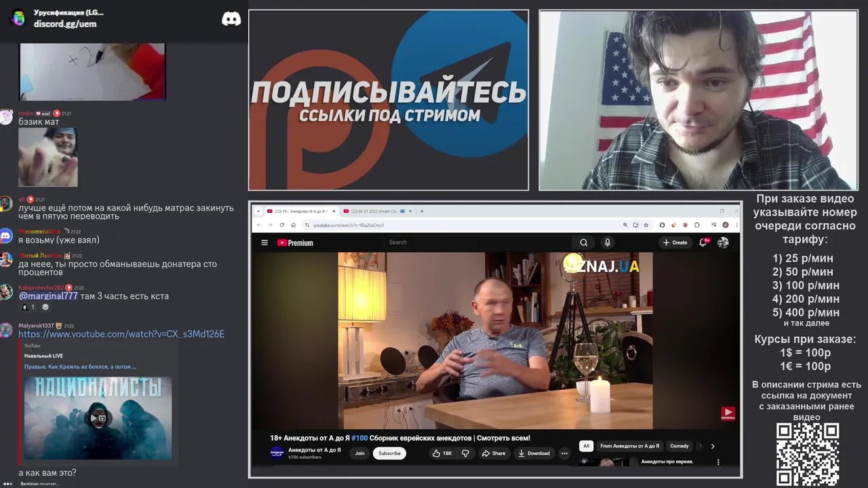Close the stream Chat browser tab
This screenshot has height=488, width=868.
pyautogui.click(x=410, y=211)
